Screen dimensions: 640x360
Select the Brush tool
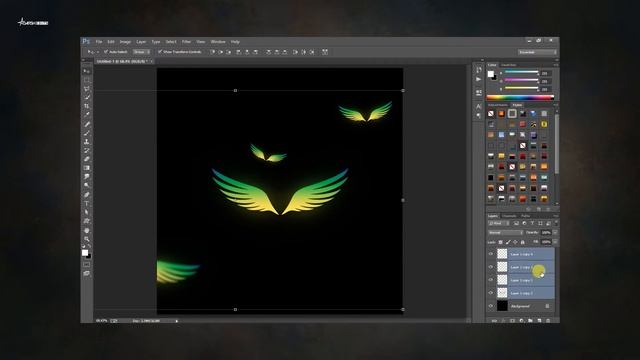point(87,133)
